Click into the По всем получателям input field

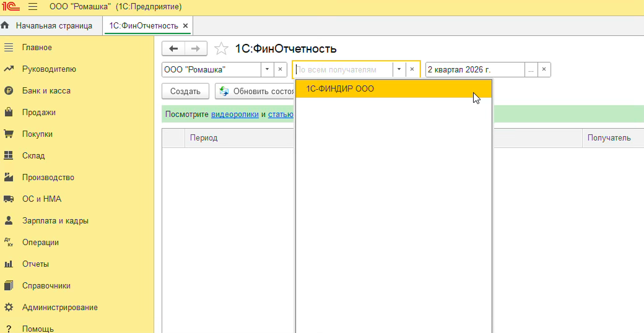point(343,69)
